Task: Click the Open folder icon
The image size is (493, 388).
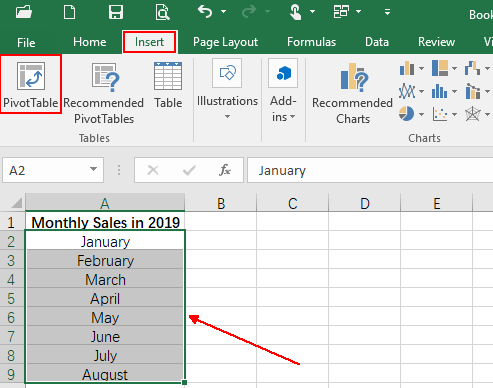Action: pos(24,12)
